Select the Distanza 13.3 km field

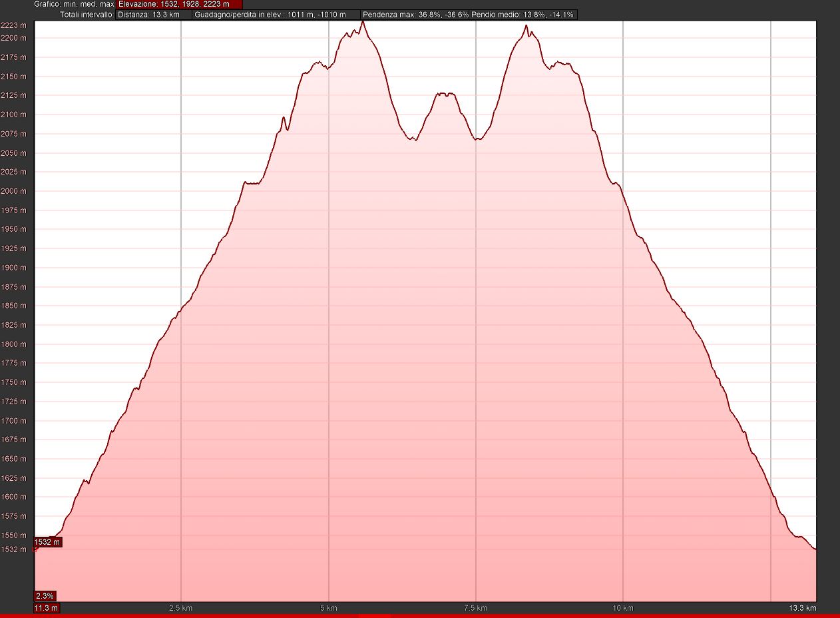pos(153,15)
